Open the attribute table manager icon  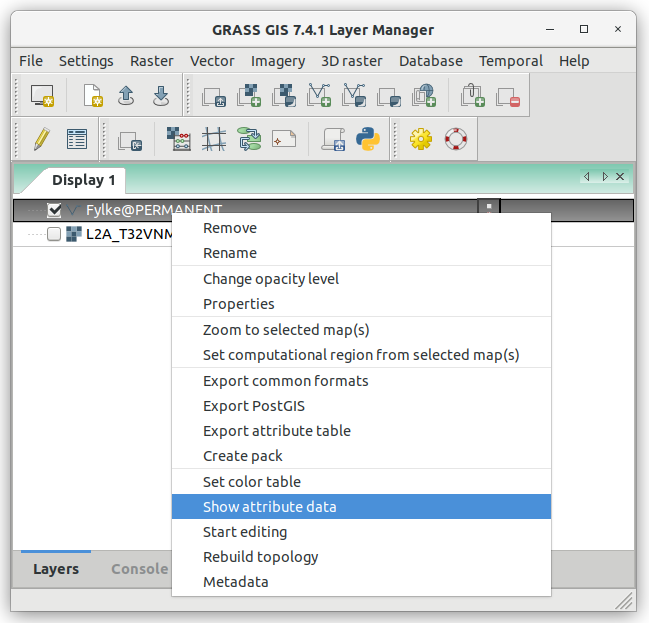77,139
